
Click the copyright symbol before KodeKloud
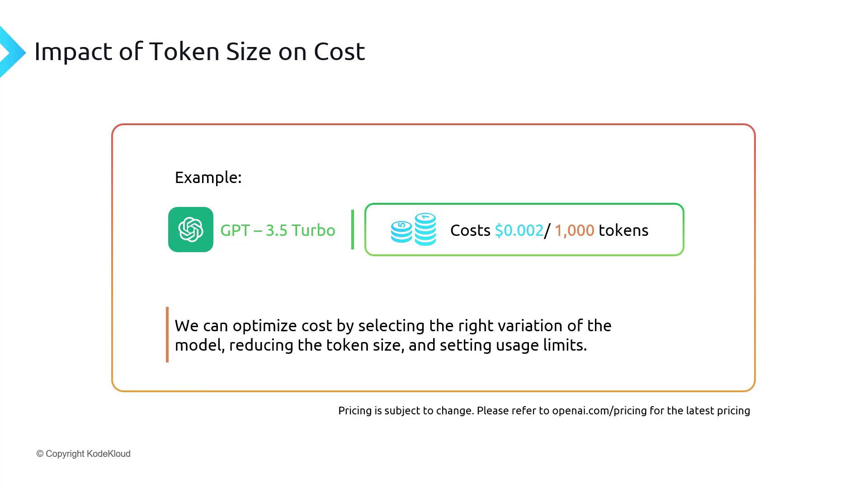point(40,454)
